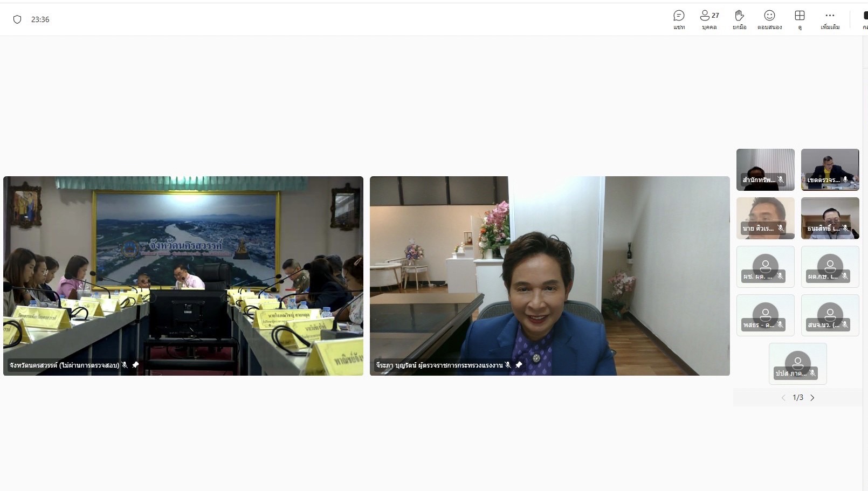Click pin icon on จังหวัดนครสวรรค์ video

(x=135, y=365)
